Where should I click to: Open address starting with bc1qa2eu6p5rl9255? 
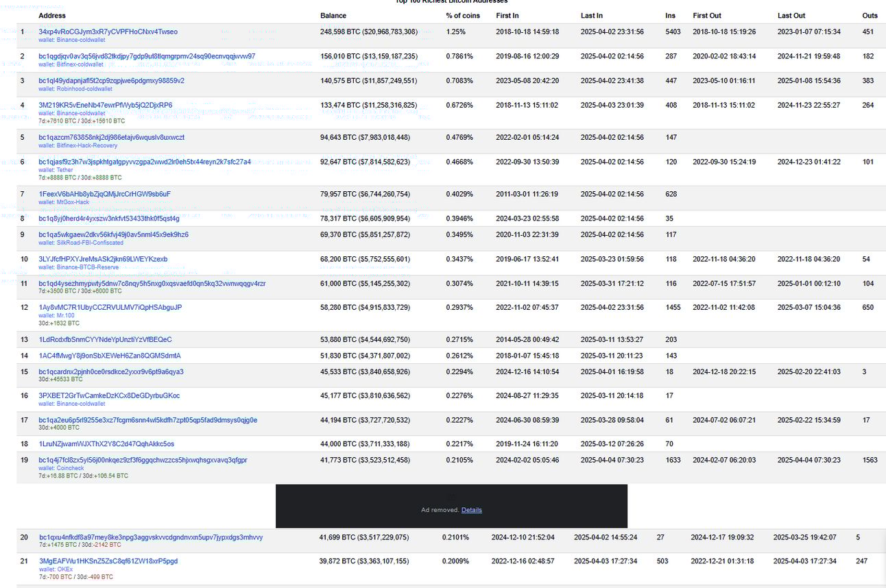[x=148, y=420]
